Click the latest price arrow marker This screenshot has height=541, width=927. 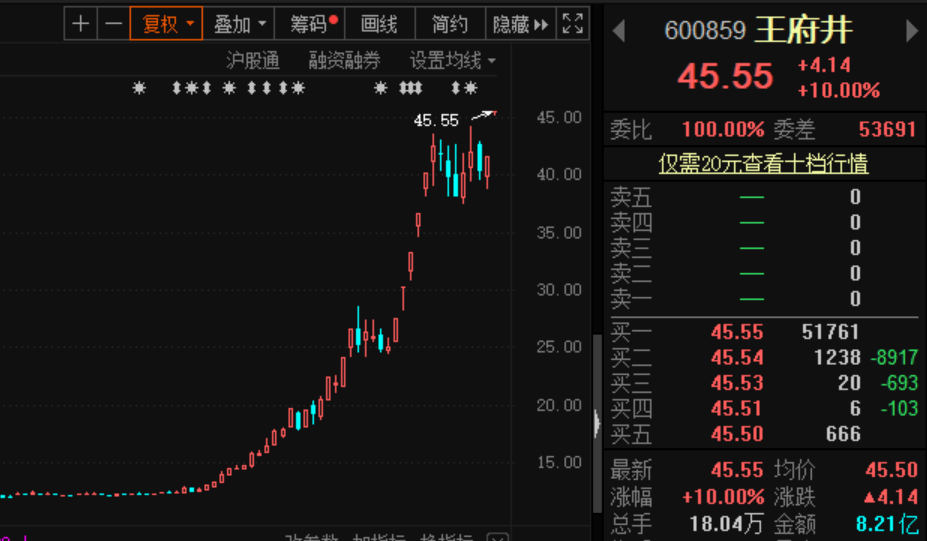(484, 115)
